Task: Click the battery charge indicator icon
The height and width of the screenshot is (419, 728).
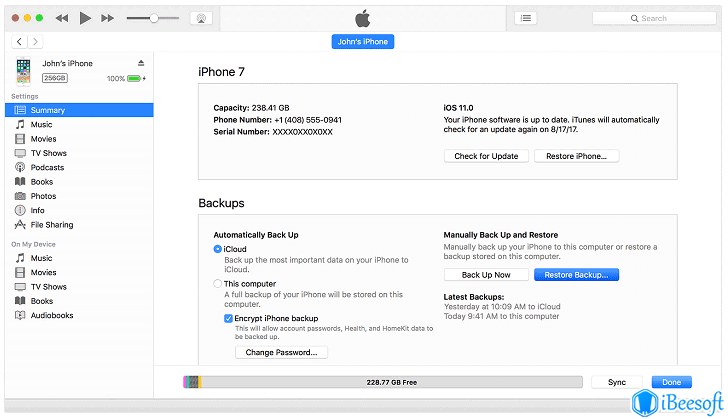Action: (134, 79)
